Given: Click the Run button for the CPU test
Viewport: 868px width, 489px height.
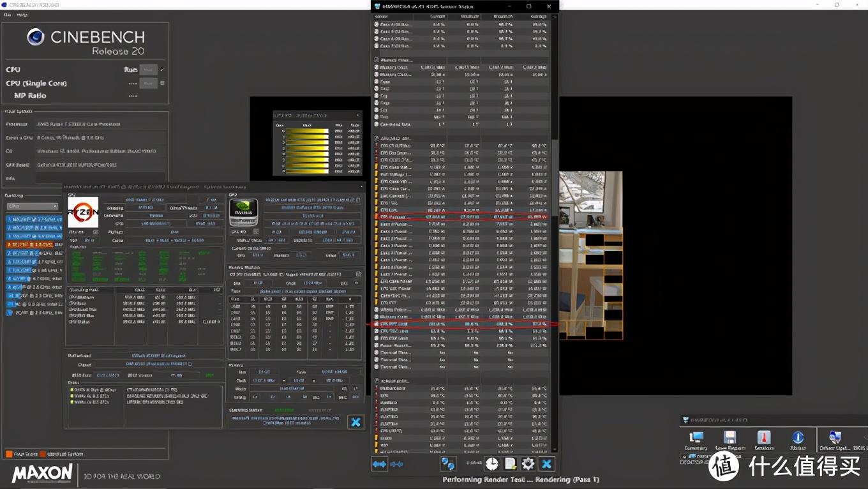Looking at the screenshot, I should (148, 70).
